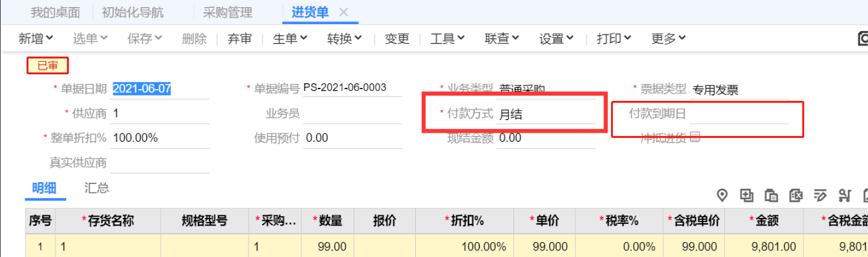Viewport: 868px width, 257px height.
Task: Click the 付款到期日 input field
Action: click(x=739, y=115)
